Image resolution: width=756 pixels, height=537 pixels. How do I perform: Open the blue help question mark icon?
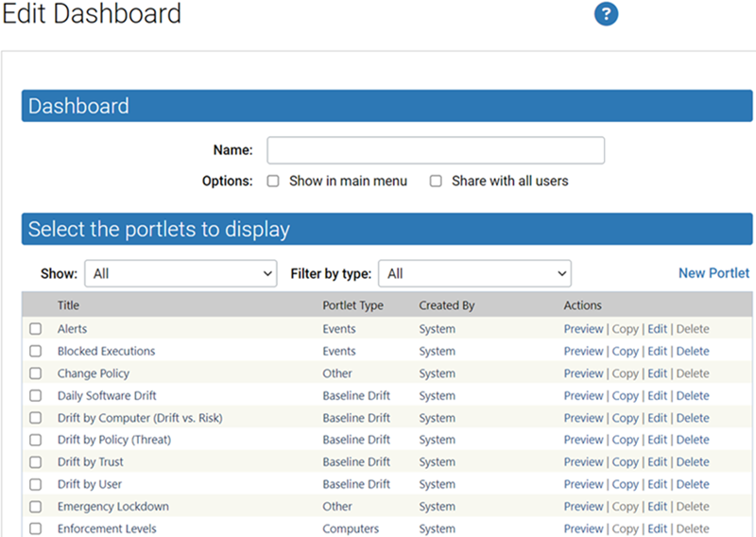pyautogui.click(x=606, y=14)
